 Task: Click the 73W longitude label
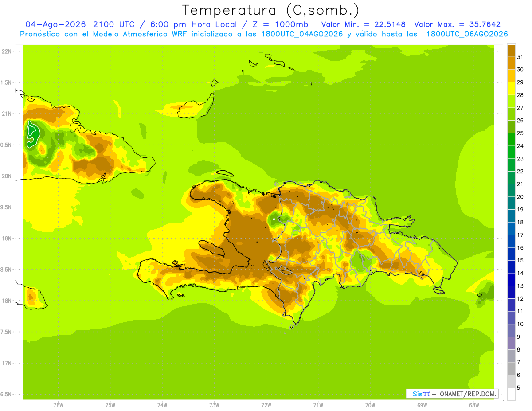tap(214, 405)
